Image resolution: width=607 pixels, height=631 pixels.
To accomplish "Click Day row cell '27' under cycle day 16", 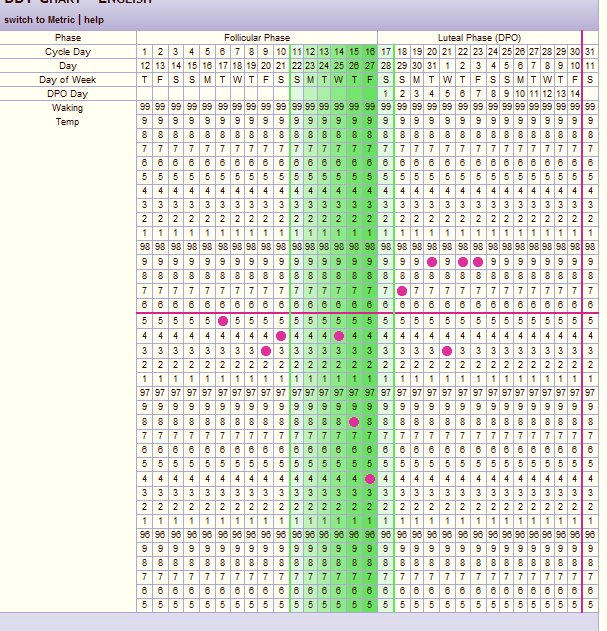I will [x=370, y=66].
